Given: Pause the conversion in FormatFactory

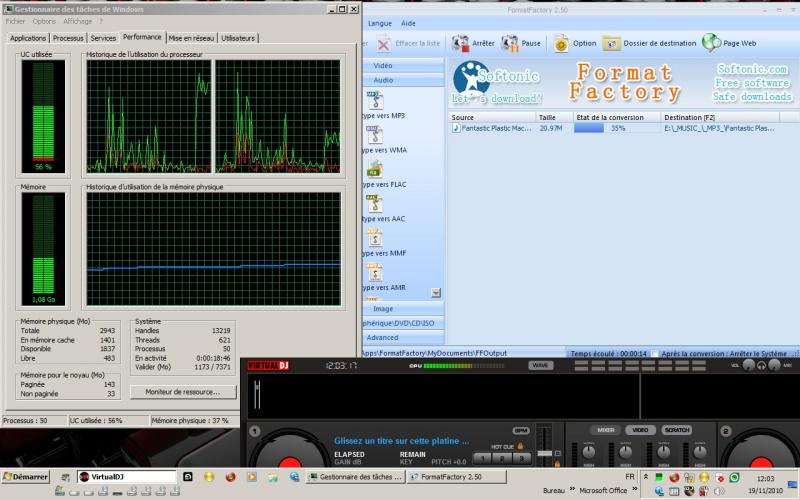Looking at the screenshot, I should pyautogui.click(x=510, y=44).
